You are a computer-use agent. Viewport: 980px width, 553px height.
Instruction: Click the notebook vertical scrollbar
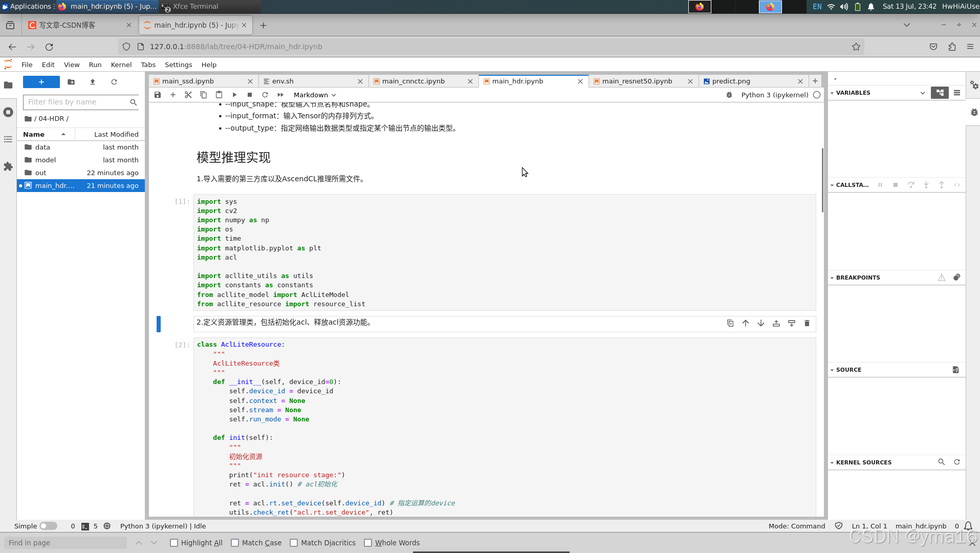click(822, 180)
